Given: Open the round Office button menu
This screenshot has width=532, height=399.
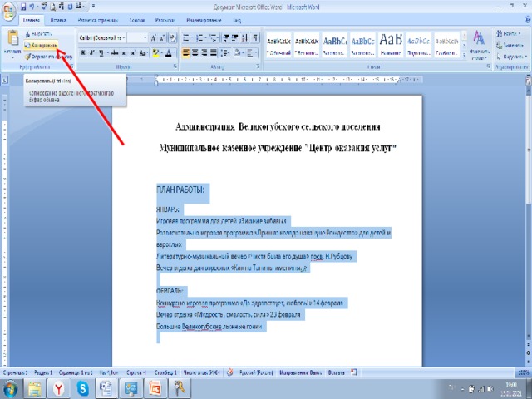Looking at the screenshot, I should 10,8.
